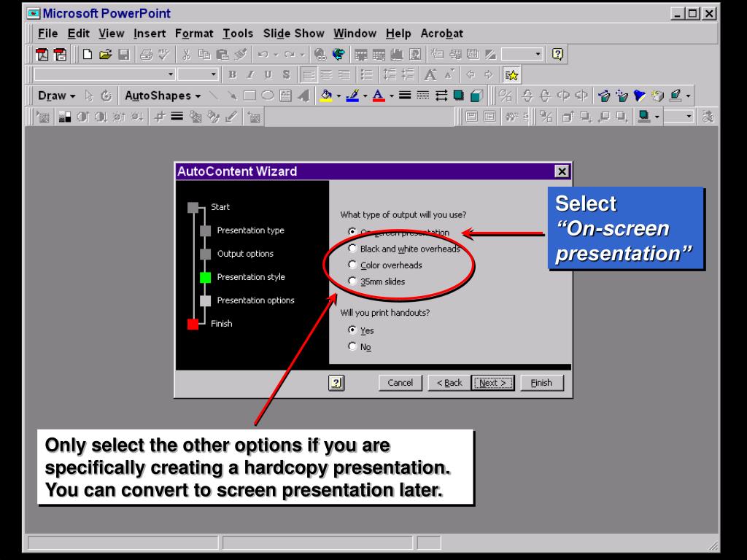Toggle Italic formatting
747x560 pixels.
250,75
